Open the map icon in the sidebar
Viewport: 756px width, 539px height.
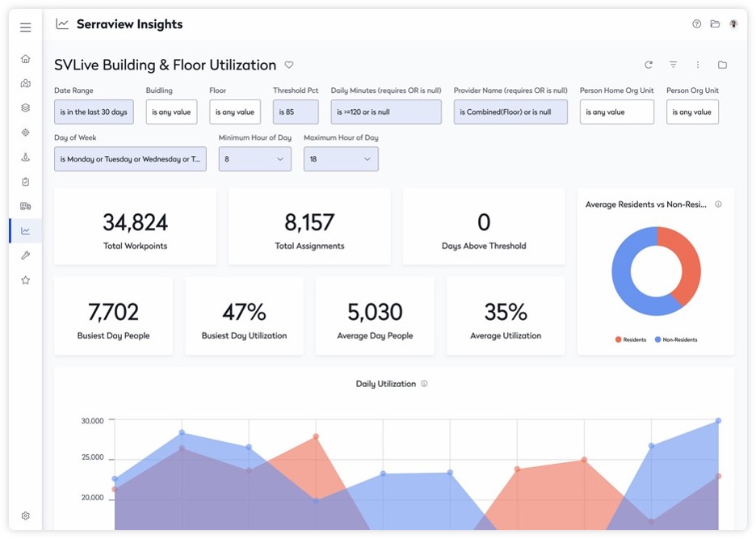click(26, 83)
